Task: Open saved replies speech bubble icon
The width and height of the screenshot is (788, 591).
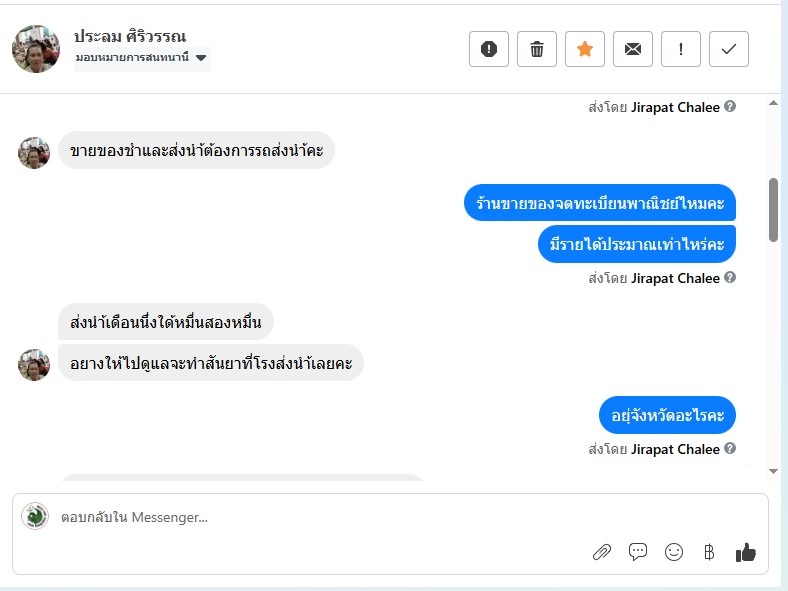Action: 638,552
